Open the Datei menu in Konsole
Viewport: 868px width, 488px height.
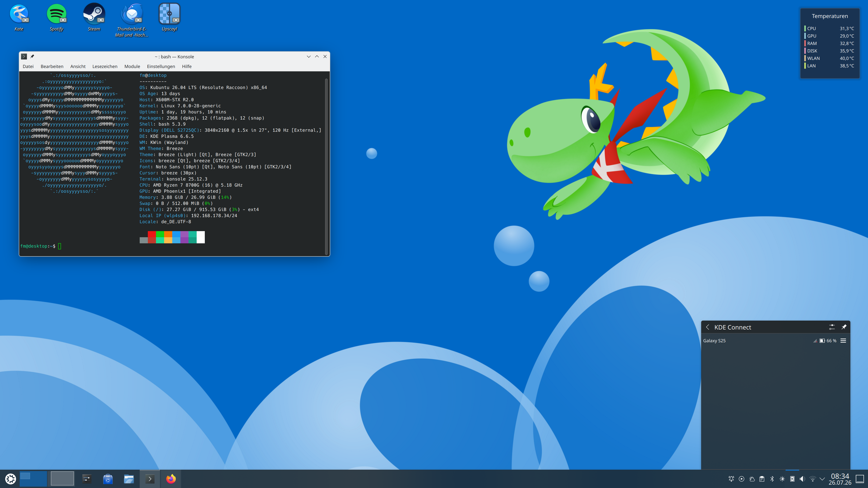click(x=28, y=66)
